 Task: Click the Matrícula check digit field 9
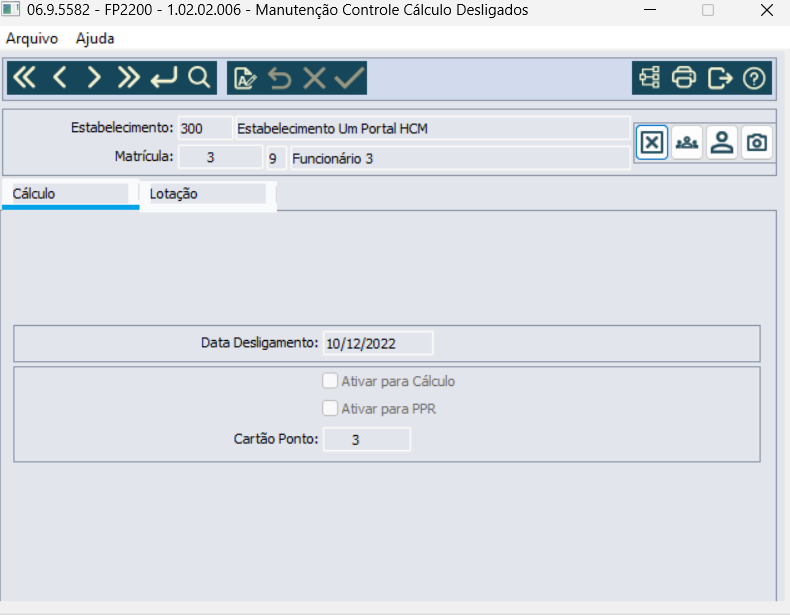(277, 158)
